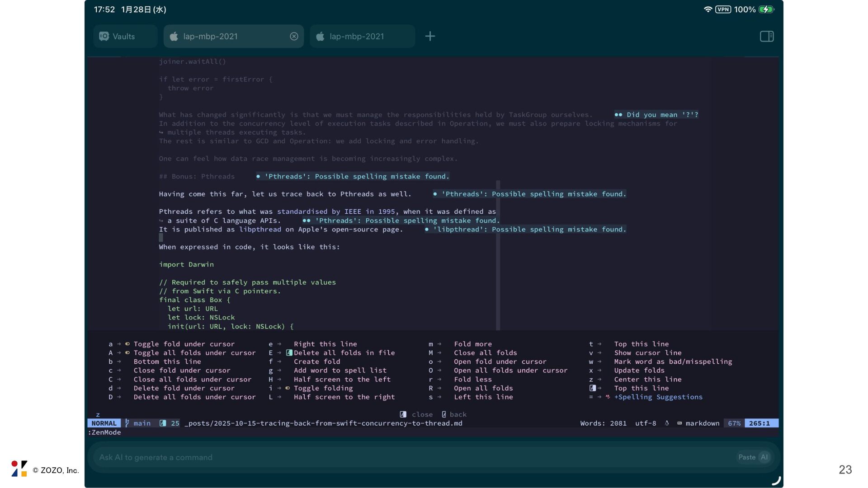
Task: Click the markdown filetype indicator
Action: coord(702,423)
